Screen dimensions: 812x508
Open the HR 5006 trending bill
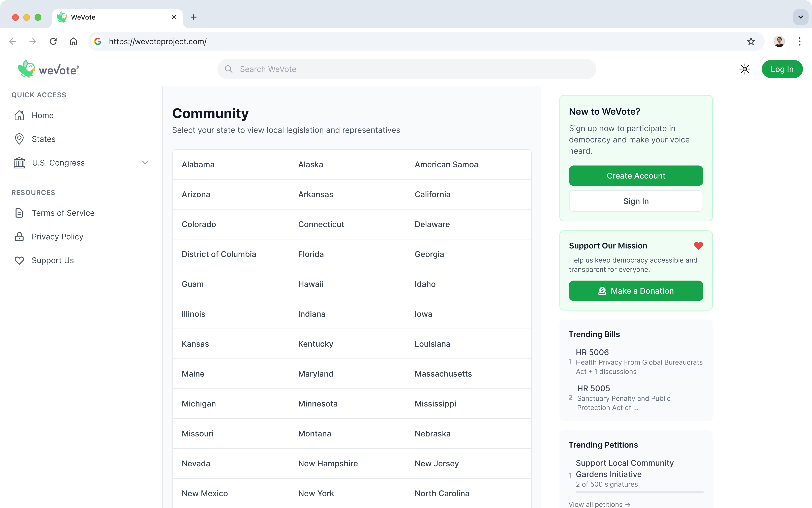(x=592, y=352)
